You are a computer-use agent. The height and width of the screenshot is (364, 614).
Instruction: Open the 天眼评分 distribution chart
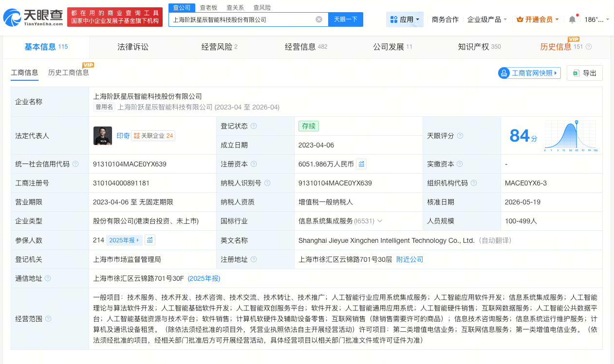point(571,136)
